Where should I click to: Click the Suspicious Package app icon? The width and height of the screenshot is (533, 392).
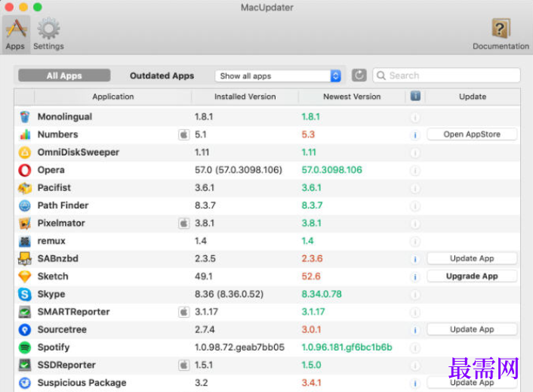[25, 383]
